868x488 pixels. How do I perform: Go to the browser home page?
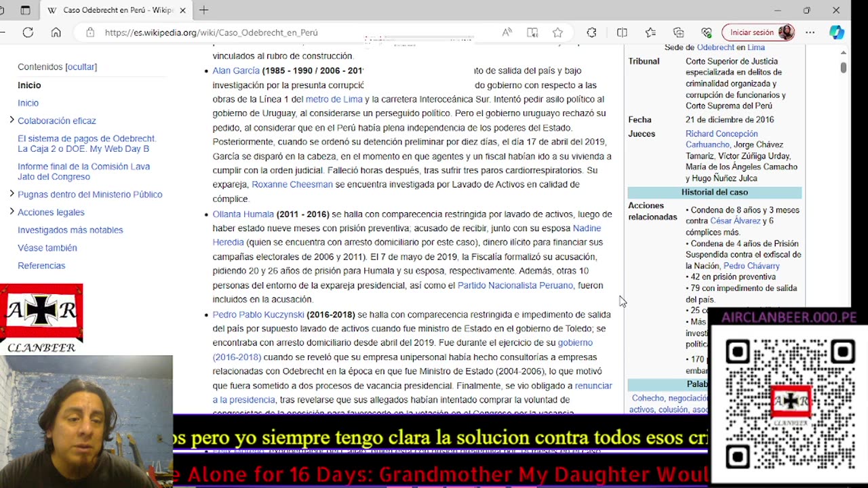click(x=56, y=33)
